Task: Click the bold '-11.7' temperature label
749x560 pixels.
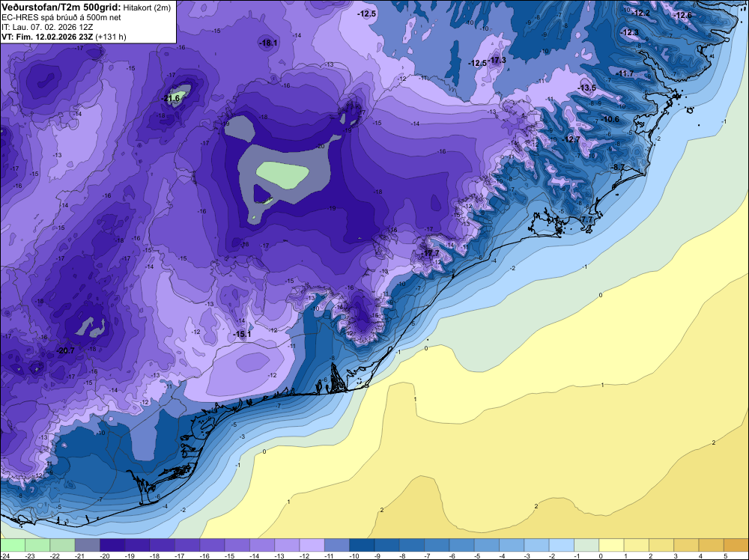Action: (625, 73)
